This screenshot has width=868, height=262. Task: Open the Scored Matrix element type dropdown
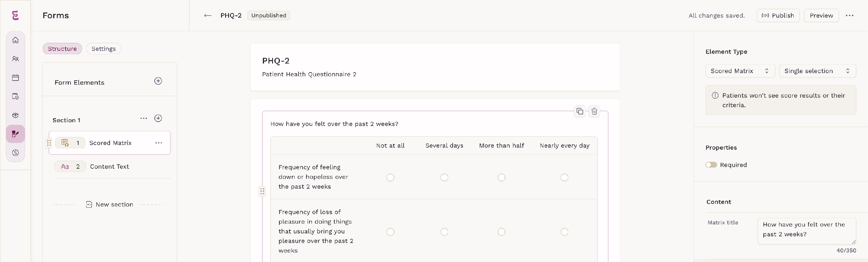(x=740, y=71)
